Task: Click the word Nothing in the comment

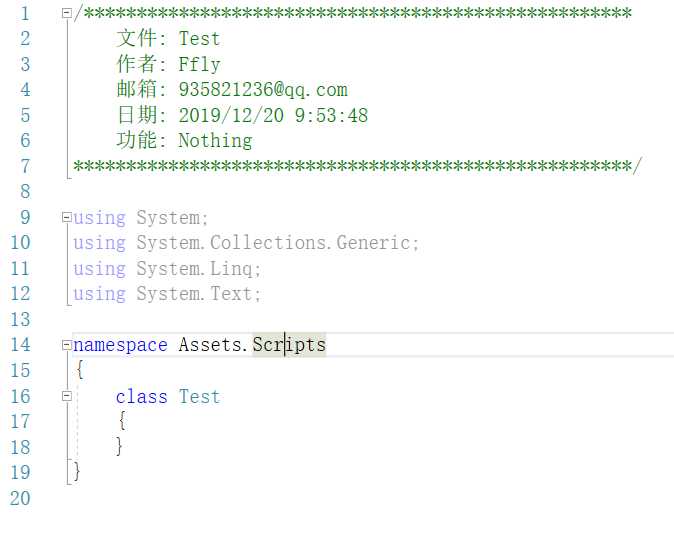Action: (215, 141)
